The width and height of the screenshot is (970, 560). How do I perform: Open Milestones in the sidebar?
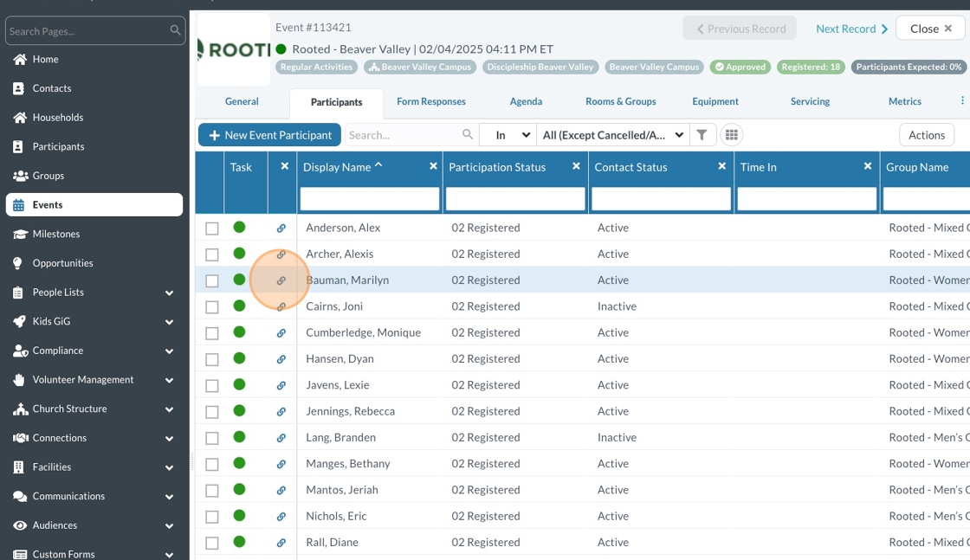pos(56,234)
